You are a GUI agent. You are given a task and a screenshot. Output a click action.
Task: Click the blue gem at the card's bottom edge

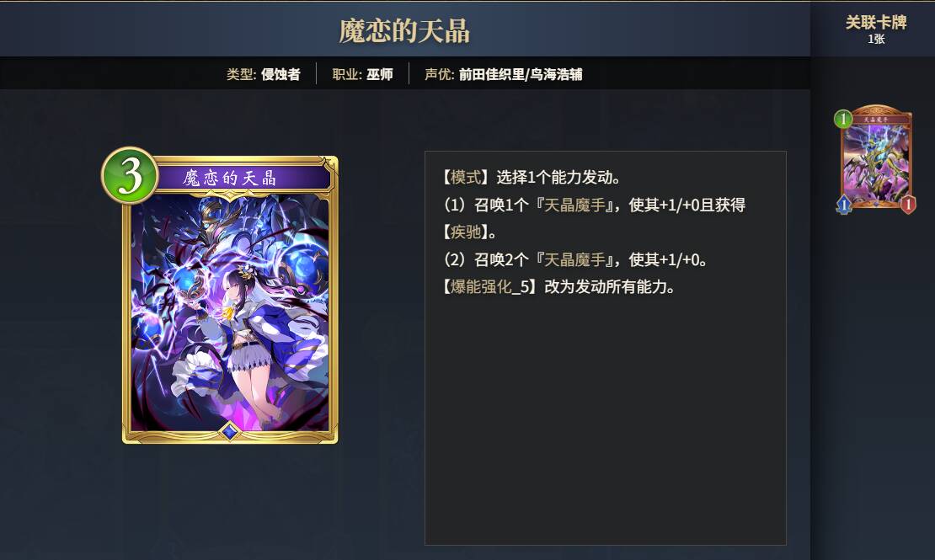click(x=230, y=431)
